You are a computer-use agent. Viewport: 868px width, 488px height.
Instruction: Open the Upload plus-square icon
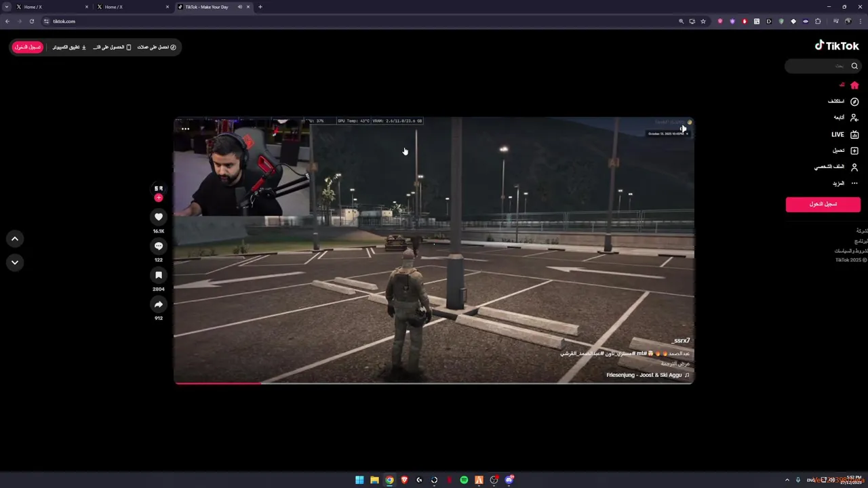[x=854, y=150]
